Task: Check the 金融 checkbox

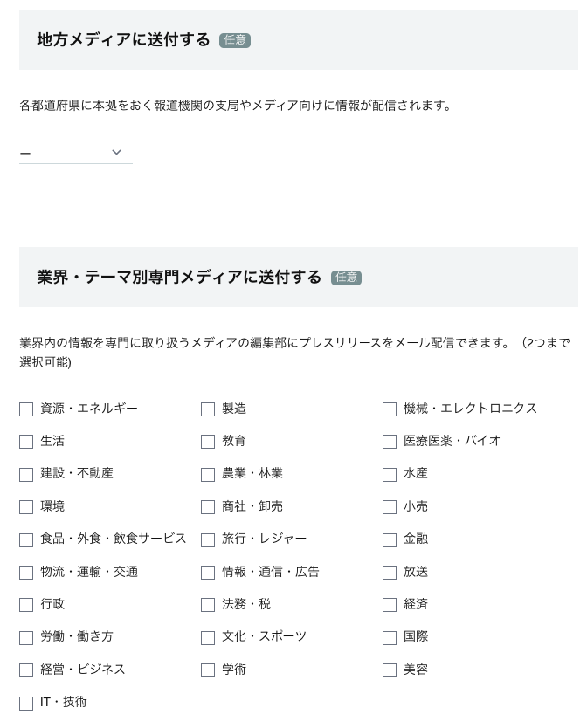Action: coord(390,539)
